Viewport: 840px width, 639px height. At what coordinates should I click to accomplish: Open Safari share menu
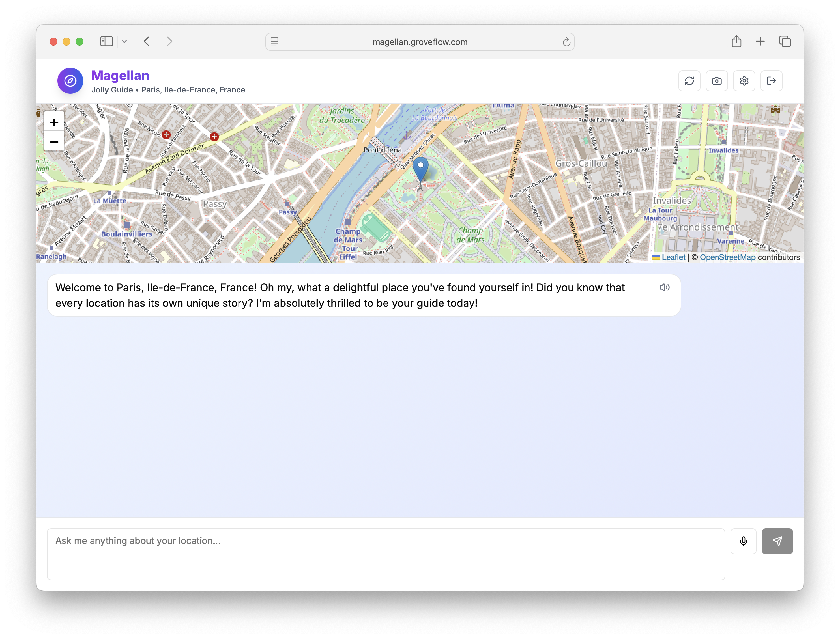point(736,41)
